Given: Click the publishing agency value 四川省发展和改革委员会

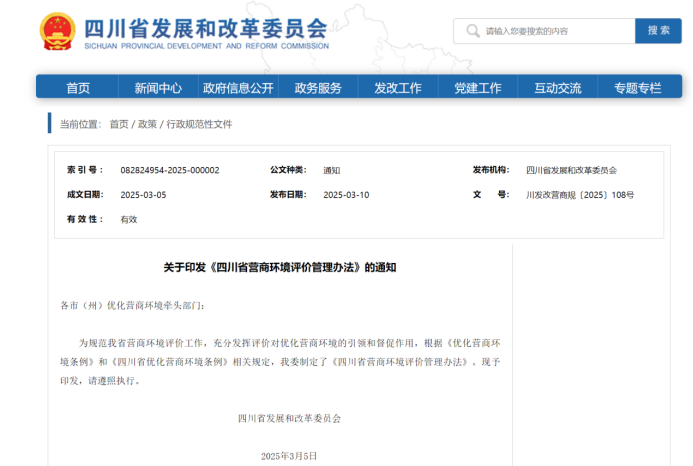Looking at the screenshot, I should [572, 171].
